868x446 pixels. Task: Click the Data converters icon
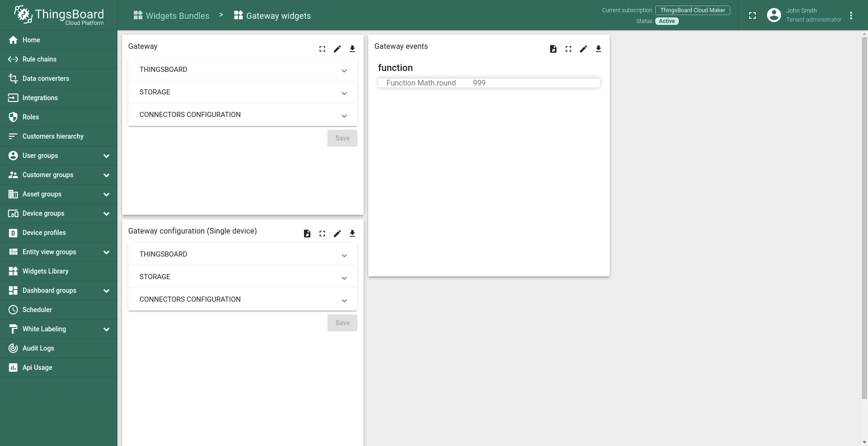[x=13, y=78]
